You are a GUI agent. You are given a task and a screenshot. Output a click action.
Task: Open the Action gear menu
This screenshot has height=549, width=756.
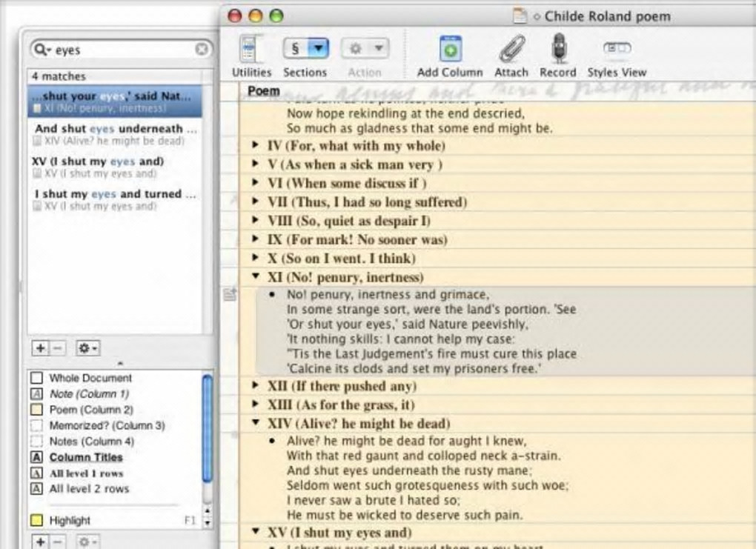tap(365, 49)
